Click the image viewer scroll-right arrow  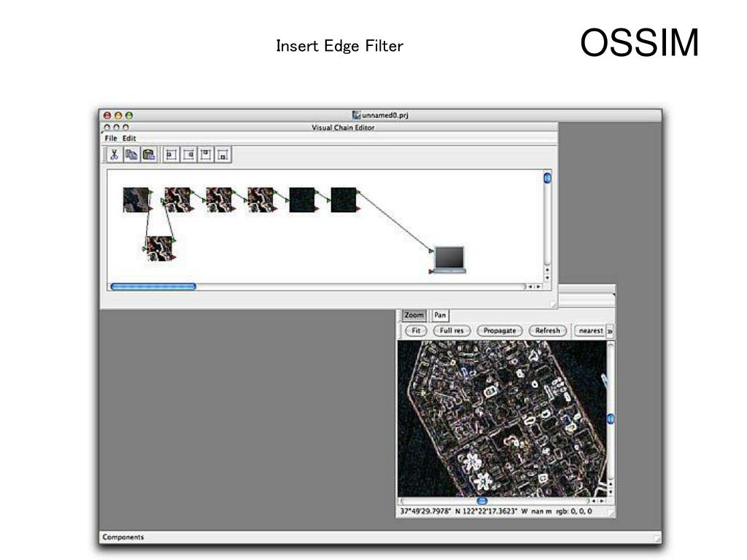pyautogui.click(x=602, y=501)
